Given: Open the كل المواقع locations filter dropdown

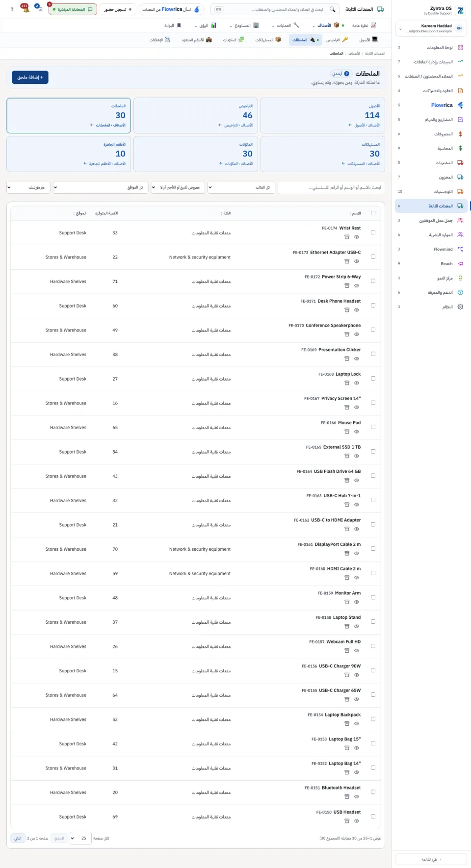Looking at the screenshot, I should [x=101, y=187].
